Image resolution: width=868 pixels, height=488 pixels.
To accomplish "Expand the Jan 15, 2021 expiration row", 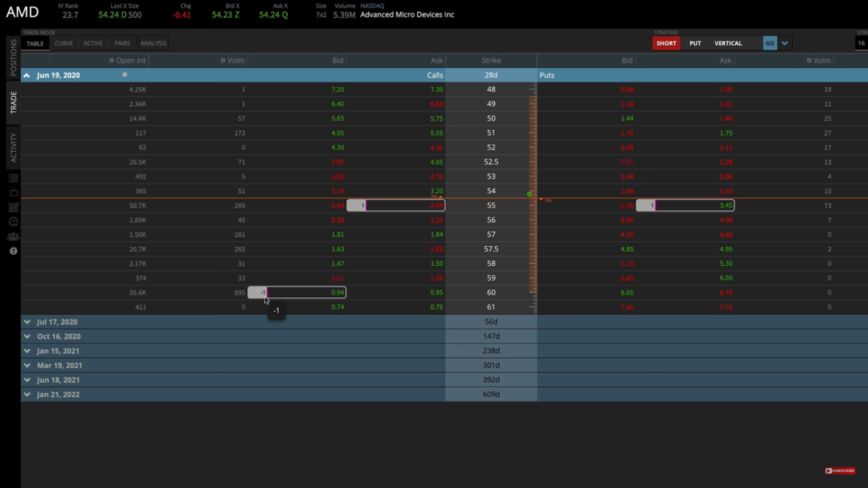I will point(27,350).
